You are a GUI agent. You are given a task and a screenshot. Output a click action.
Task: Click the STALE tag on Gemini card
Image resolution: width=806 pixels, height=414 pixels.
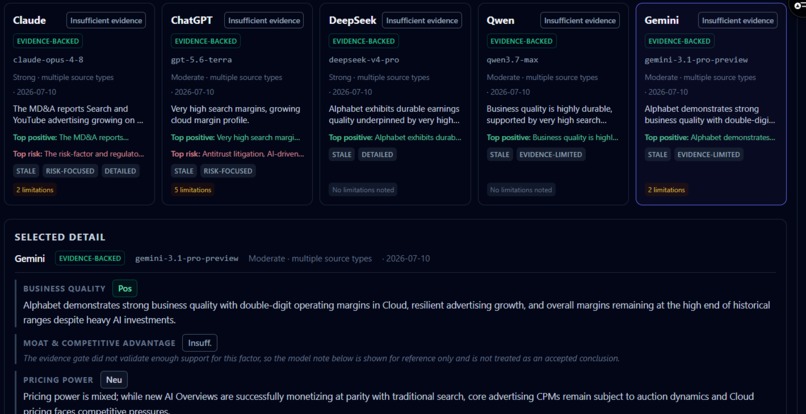point(657,155)
